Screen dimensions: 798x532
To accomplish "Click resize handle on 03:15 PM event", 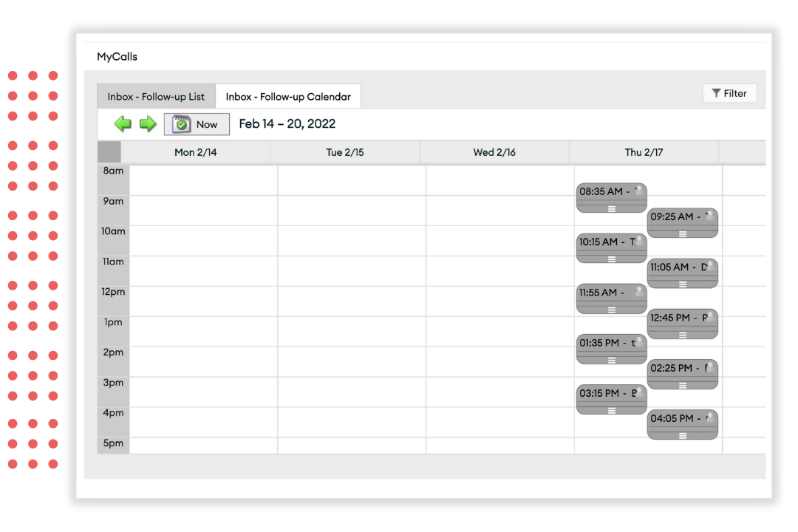I will click(612, 410).
